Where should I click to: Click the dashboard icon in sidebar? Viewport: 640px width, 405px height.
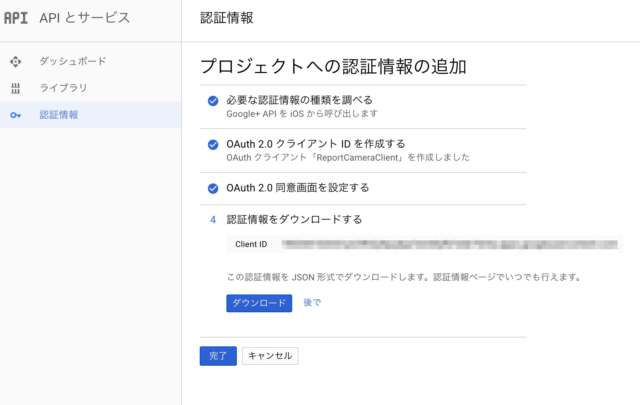coord(16,61)
